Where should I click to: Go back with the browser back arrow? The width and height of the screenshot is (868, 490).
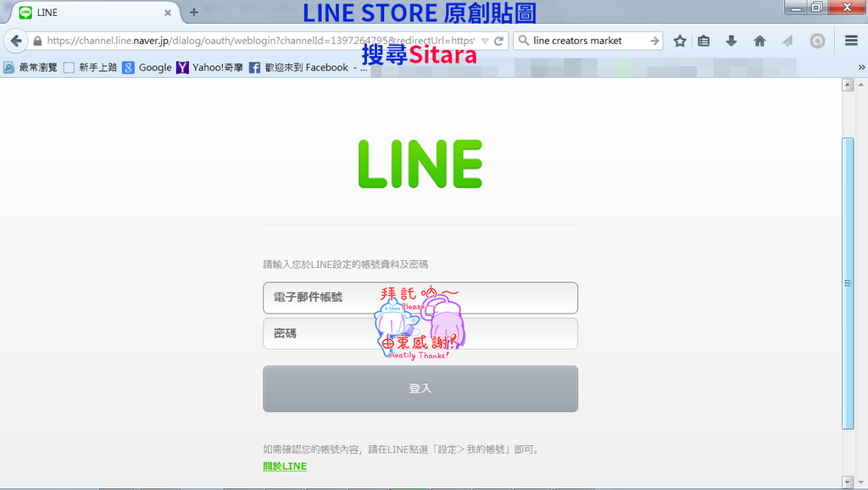tap(17, 41)
